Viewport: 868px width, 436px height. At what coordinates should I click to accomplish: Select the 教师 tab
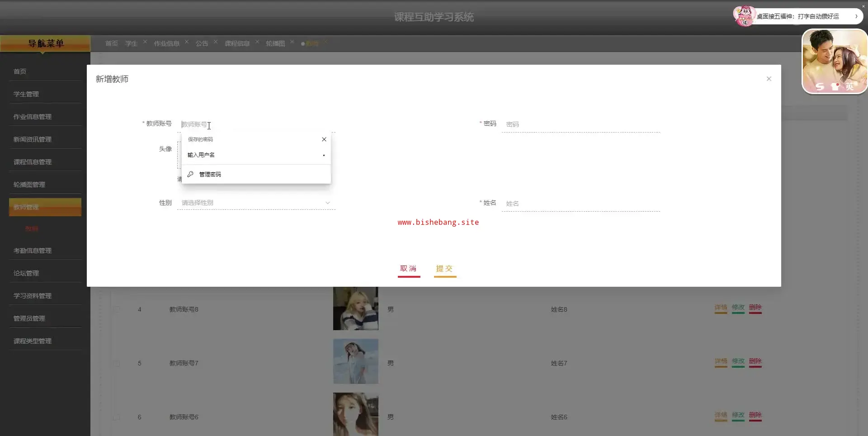[312, 43]
